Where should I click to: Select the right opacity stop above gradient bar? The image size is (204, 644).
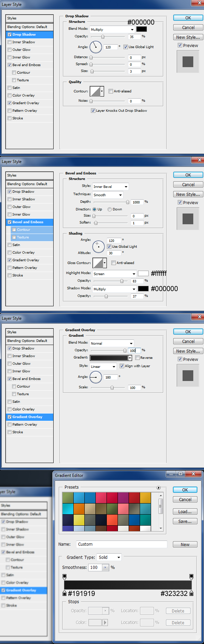click(191, 577)
